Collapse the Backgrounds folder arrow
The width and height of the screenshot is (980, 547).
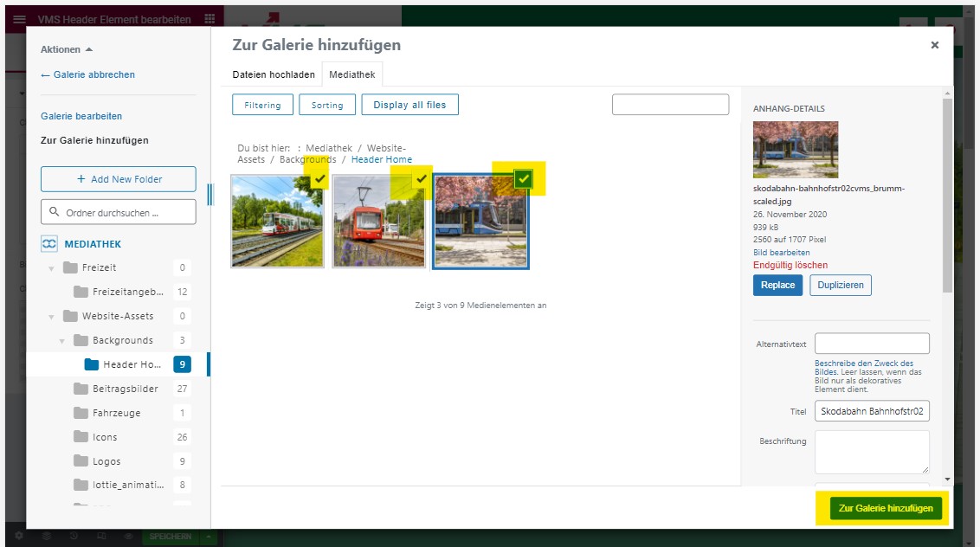61,341
